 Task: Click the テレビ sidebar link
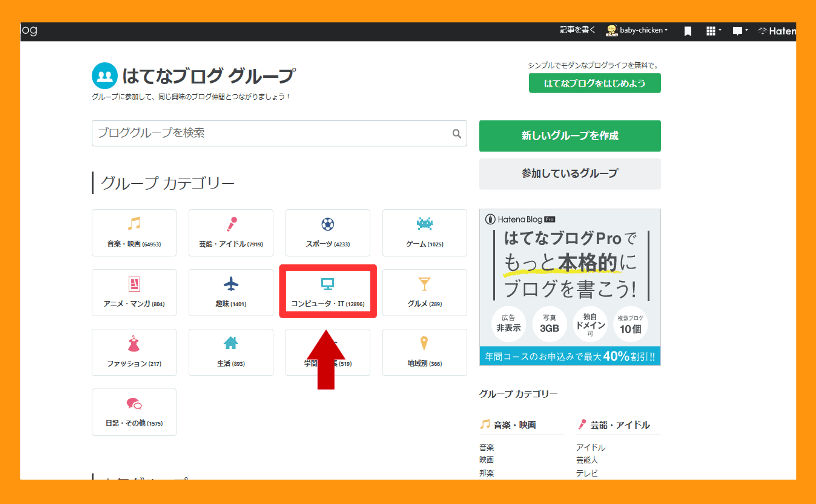pos(587,473)
